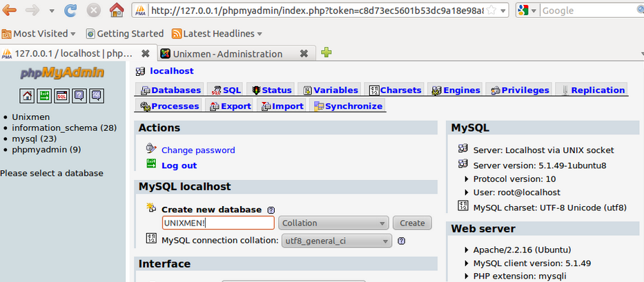Open phpMyAdmin documentation icon in sidebar
This screenshot has height=282, width=644.
(x=79, y=96)
